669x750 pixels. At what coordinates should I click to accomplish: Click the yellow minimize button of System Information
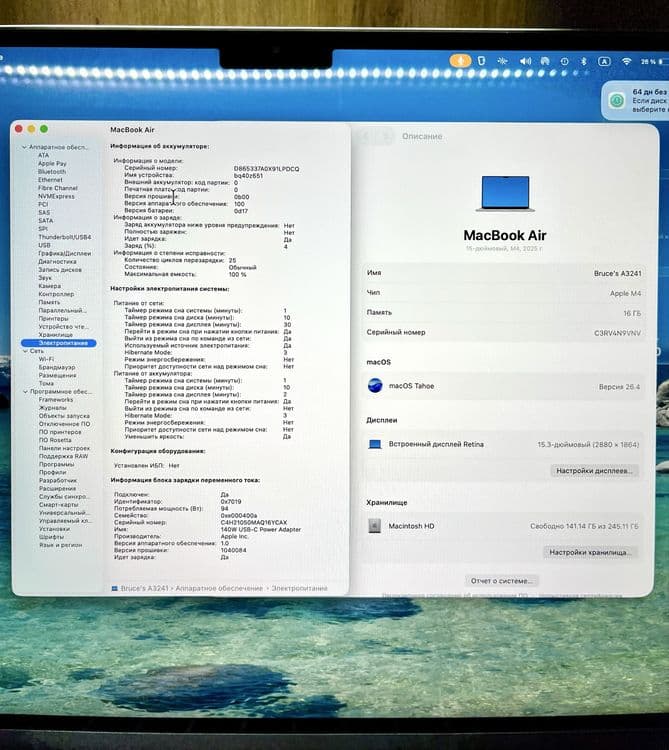coord(32,129)
